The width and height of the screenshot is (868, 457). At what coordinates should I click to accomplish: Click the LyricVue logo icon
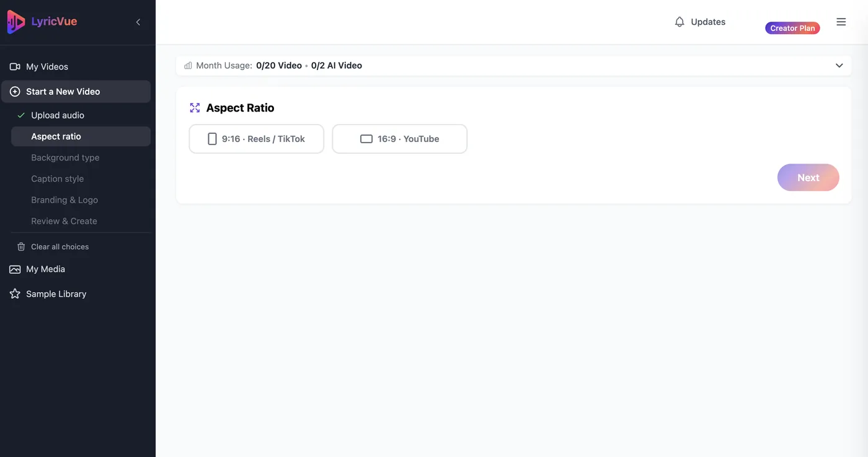click(x=16, y=22)
